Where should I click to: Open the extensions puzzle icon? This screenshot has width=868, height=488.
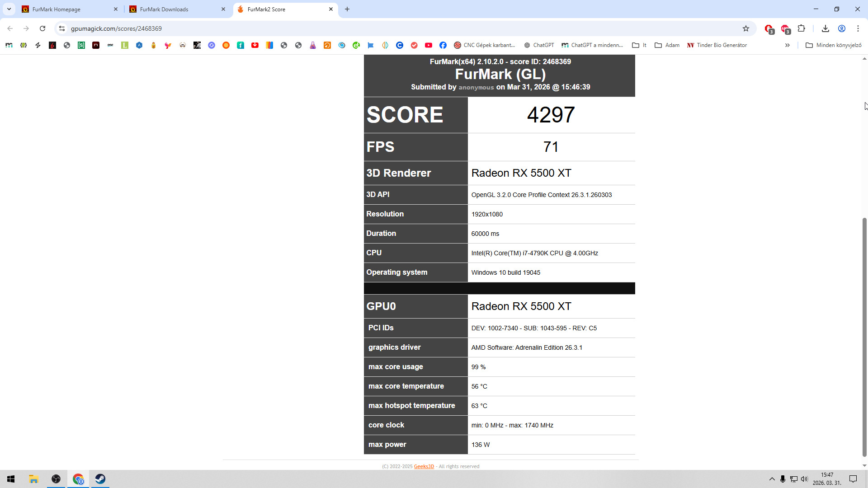pyautogui.click(x=802, y=28)
